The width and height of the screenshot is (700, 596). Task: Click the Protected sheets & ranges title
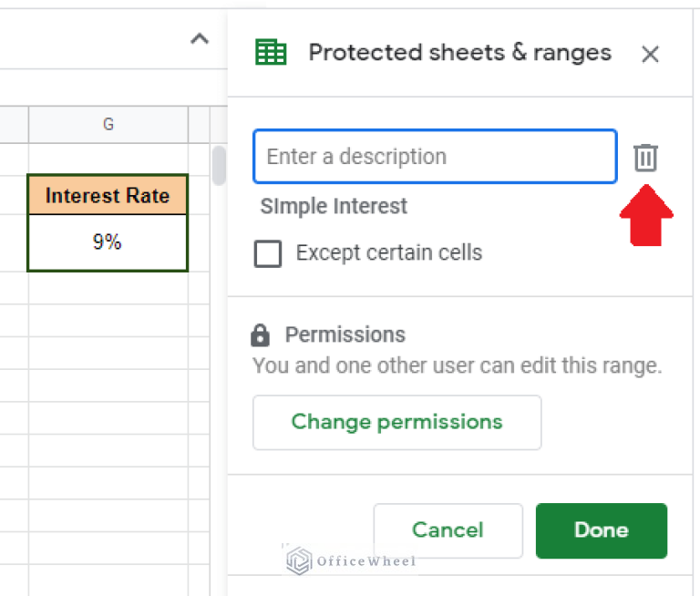point(459,53)
